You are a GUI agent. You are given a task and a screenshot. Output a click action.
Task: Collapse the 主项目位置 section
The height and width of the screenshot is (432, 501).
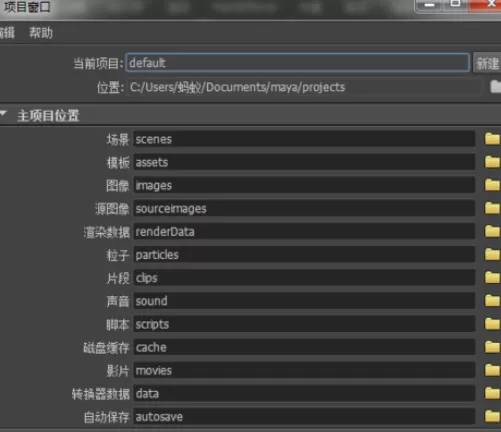pos(4,114)
